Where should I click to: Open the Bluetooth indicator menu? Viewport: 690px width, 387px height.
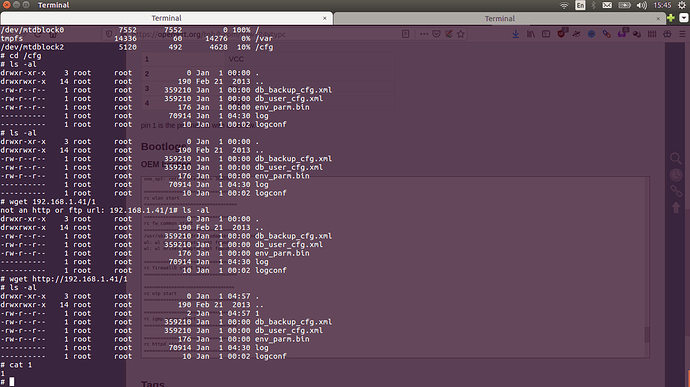pos(593,5)
